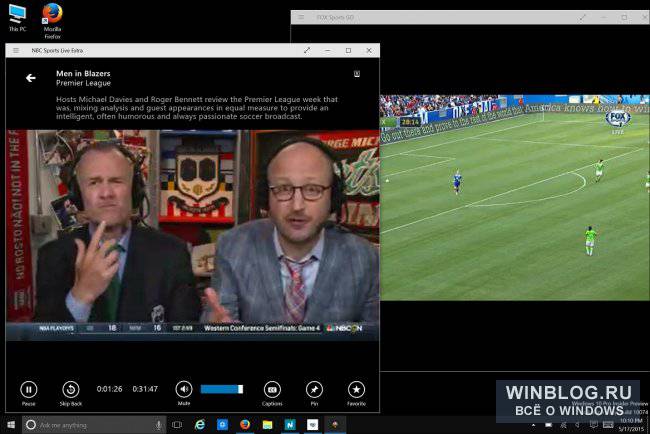Screen dimensions: 650x434
Task: Maximize the NBC Sports Live Extra window
Action: [x=348, y=51]
